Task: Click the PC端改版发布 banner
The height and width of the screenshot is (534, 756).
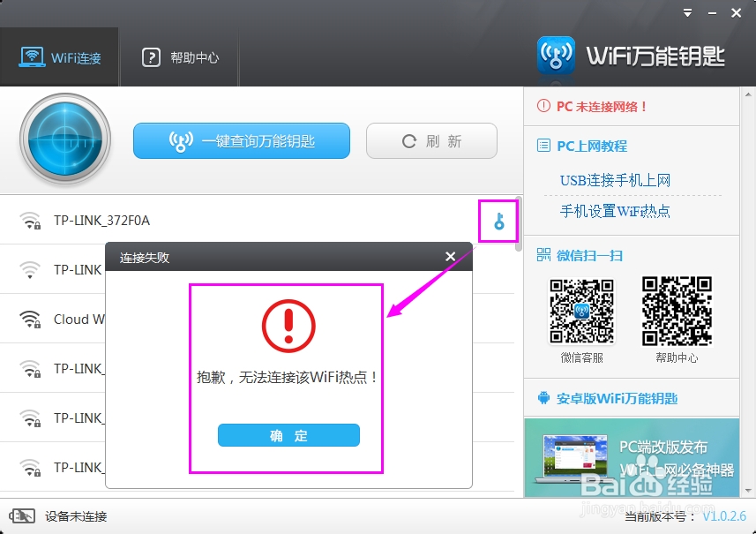Action: [x=632, y=457]
